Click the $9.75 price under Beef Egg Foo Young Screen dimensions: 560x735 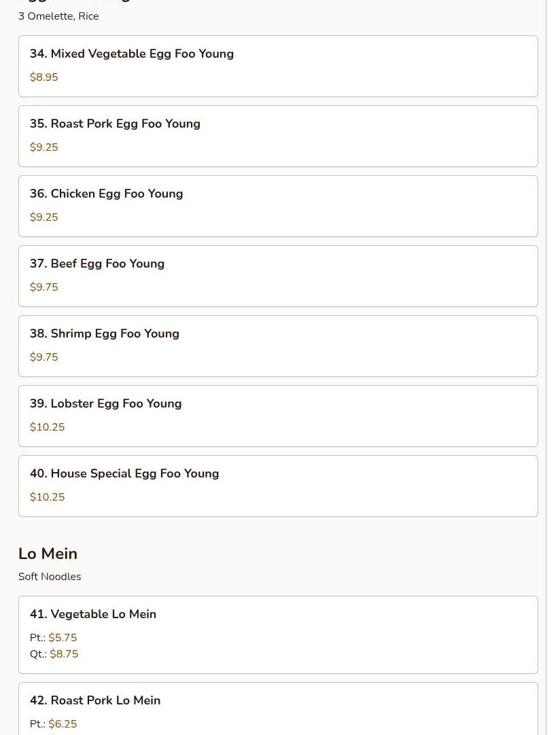tap(44, 287)
